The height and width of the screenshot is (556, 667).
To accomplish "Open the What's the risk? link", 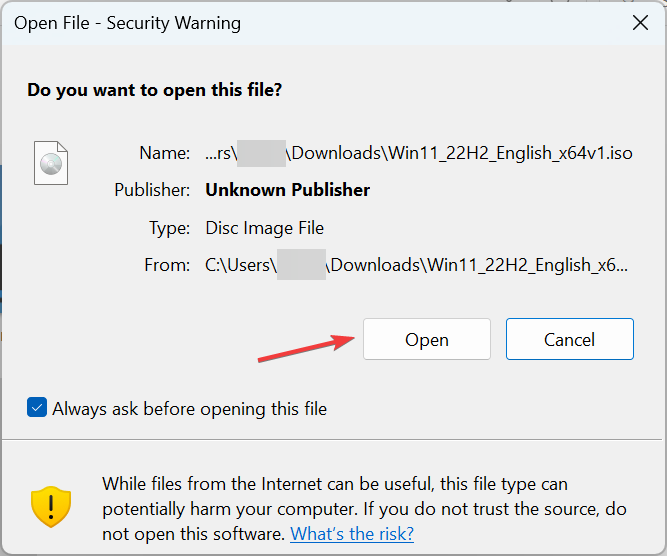I will point(352,534).
